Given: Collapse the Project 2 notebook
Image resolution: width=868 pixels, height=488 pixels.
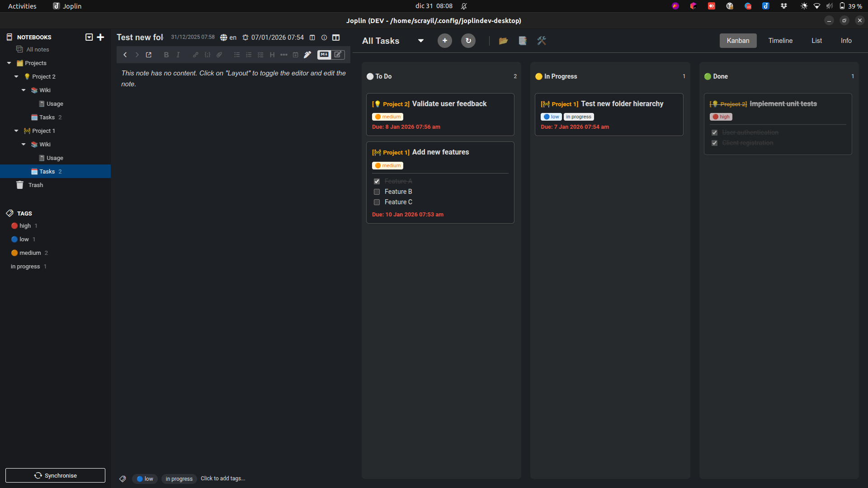Looking at the screenshot, I should click(16, 76).
